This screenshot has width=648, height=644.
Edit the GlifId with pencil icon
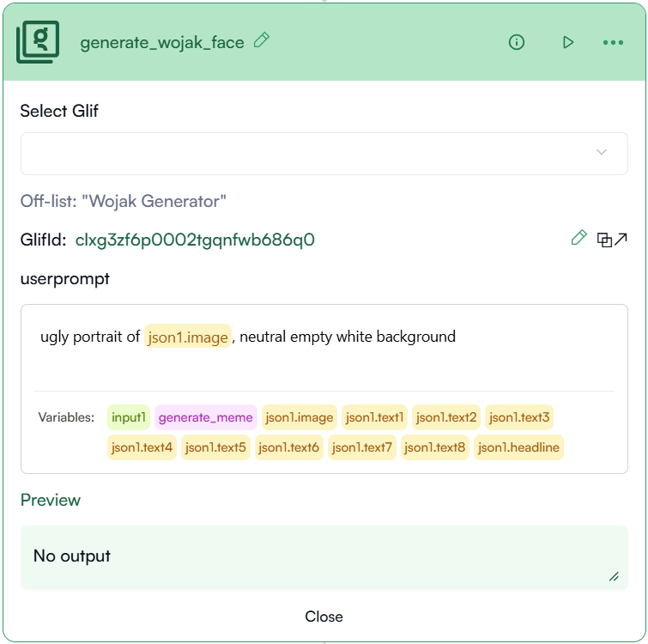click(579, 238)
